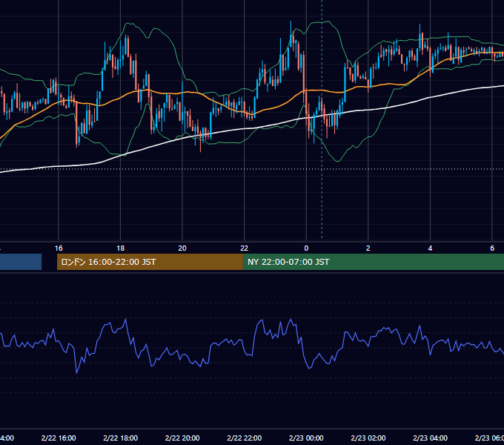Click the 2/22 22:00 date label

click(x=245, y=438)
